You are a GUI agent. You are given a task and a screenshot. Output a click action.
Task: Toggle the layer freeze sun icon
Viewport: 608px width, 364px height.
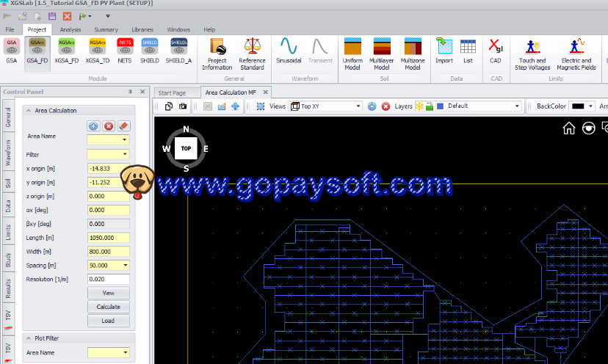pyautogui.click(x=419, y=106)
